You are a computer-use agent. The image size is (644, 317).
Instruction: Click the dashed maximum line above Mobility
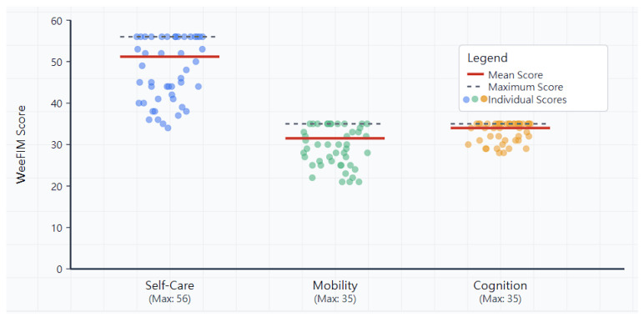[x=335, y=123]
